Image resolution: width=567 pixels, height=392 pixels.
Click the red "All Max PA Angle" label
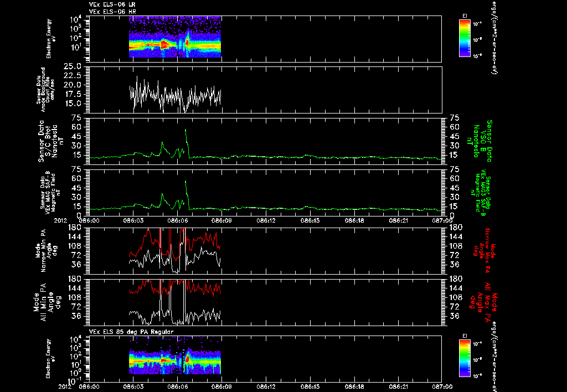tap(484, 302)
